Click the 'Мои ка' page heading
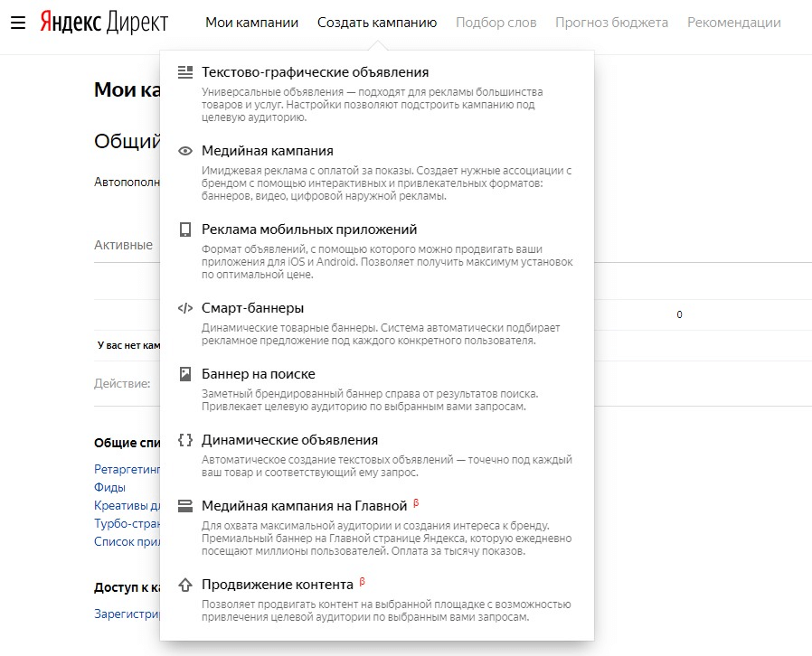The width and height of the screenshot is (812, 656). click(127, 90)
